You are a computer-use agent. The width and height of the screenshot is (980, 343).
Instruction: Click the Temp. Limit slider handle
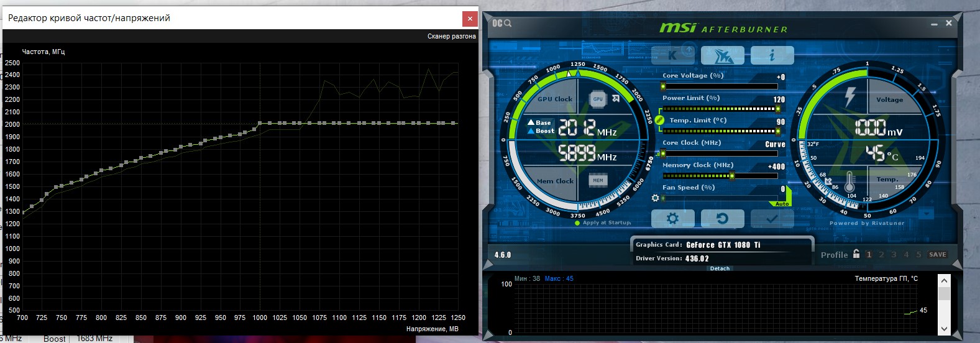click(777, 131)
